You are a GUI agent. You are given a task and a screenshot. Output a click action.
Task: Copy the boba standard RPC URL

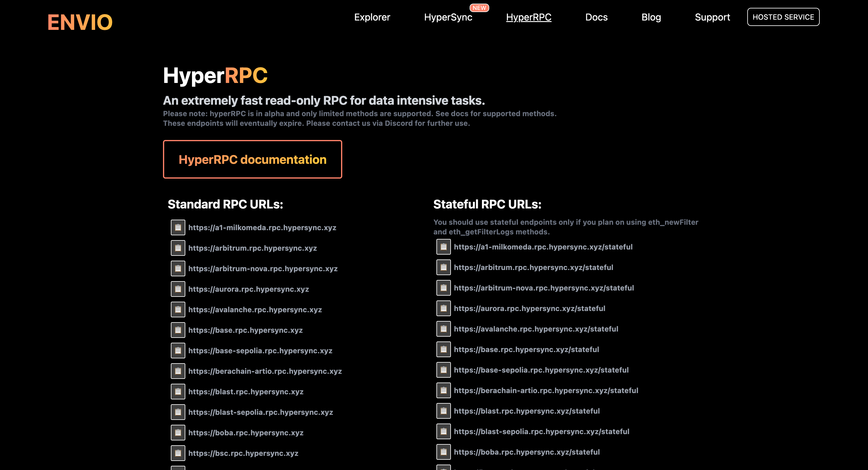tap(178, 433)
